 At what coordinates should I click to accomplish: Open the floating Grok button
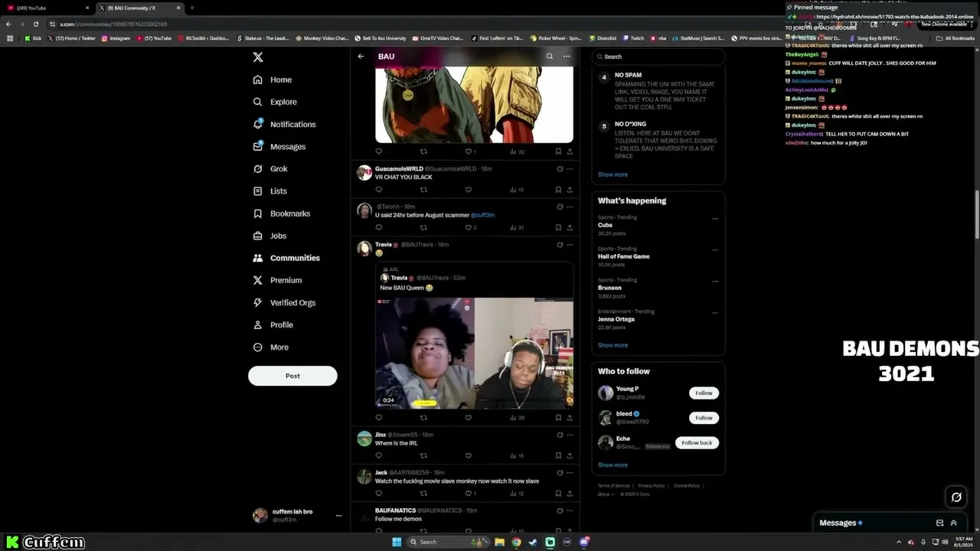(x=956, y=497)
